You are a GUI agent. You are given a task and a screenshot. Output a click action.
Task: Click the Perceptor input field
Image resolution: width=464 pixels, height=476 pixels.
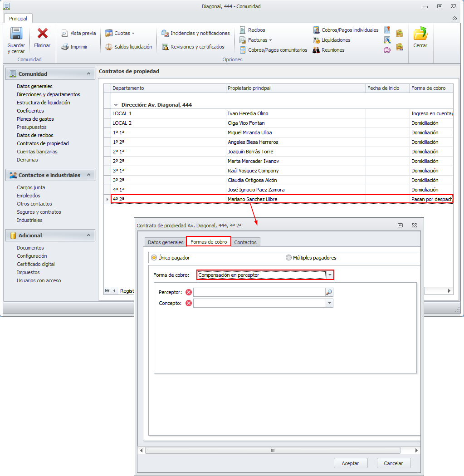pos(259,292)
